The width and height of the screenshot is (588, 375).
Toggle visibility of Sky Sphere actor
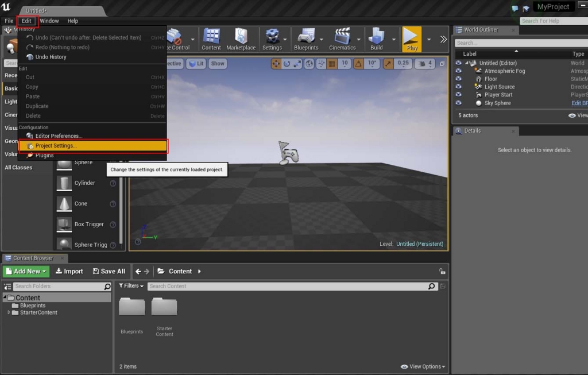458,103
